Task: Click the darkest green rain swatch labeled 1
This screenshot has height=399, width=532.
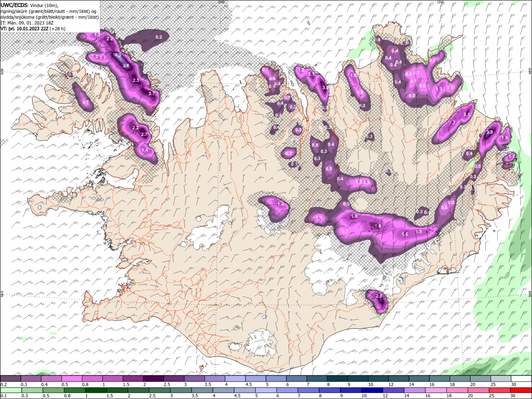Action: 96,390
